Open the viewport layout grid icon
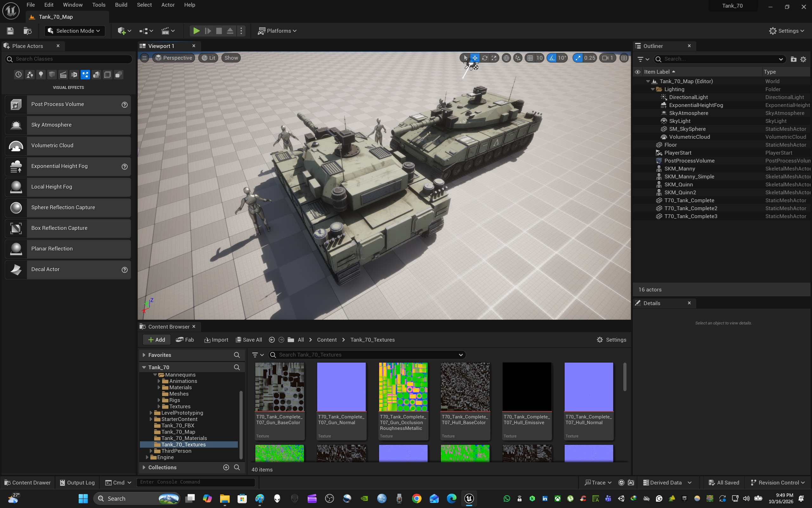This screenshot has width=812, height=508. [624, 58]
